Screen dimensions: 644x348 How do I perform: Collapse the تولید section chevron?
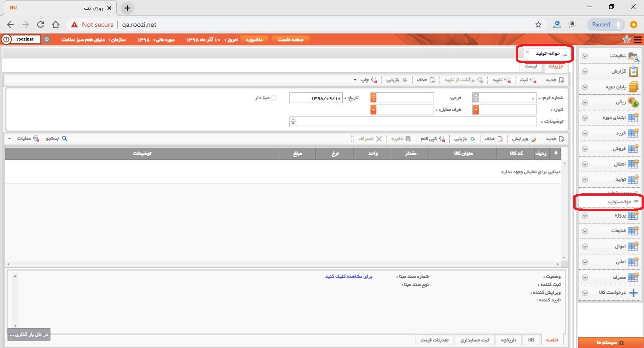(x=585, y=180)
